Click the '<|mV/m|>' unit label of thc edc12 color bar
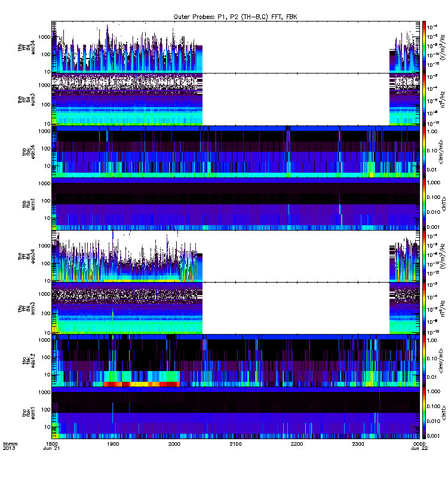Image resolution: width=448 pixels, height=478 pixels. (x=441, y=360)
